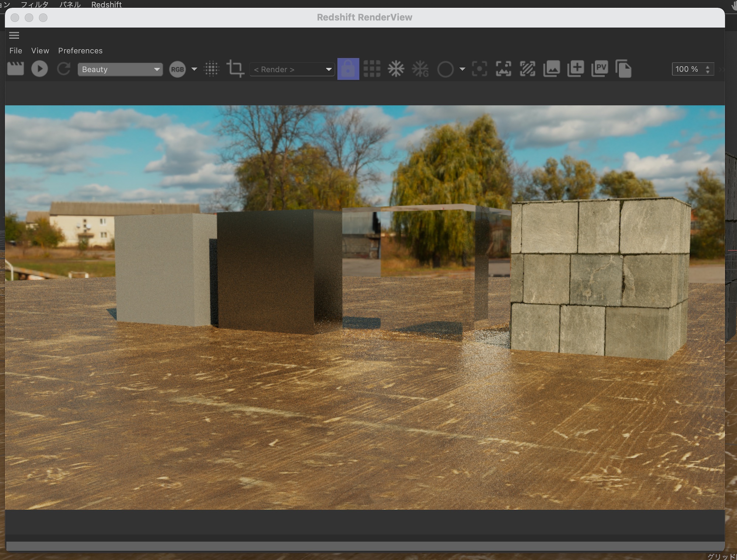
Task: Toggle the RGB channel display button
Action: coord(177,69)
